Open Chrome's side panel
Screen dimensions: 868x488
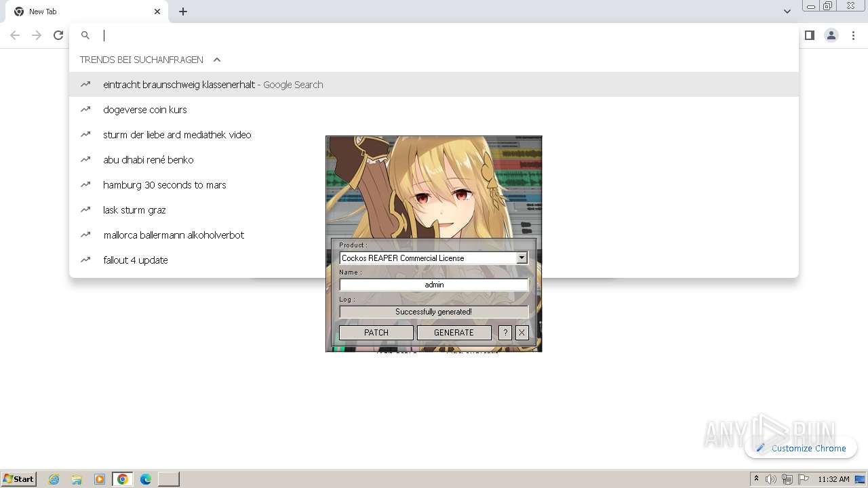[809, 35]
